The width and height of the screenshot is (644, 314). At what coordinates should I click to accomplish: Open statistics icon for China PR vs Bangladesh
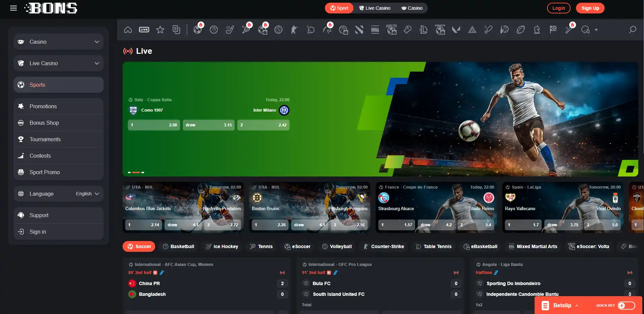tap(162, 273)
